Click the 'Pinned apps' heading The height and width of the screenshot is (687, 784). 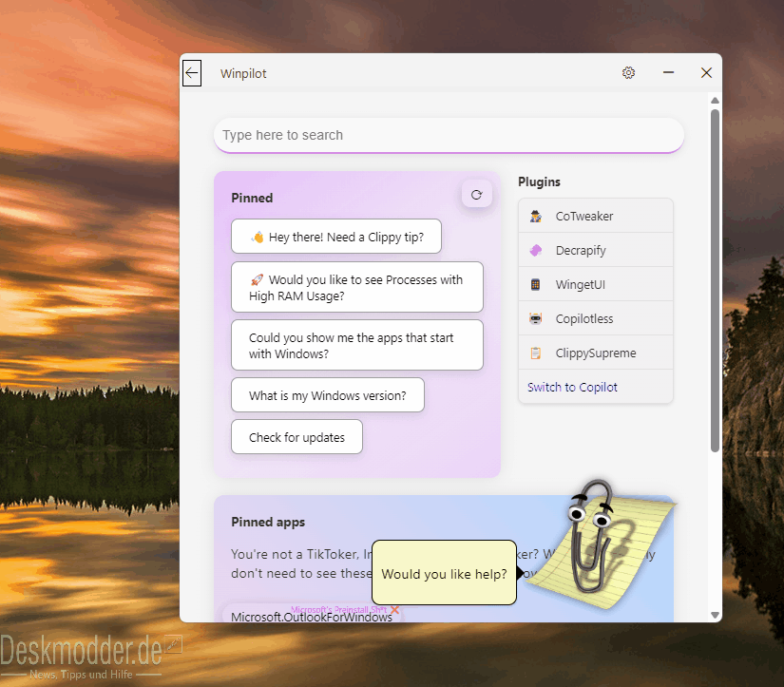(268, 522)
